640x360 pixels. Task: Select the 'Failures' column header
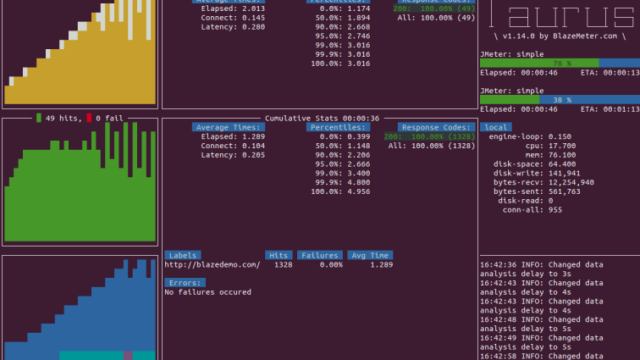(320, 256)
